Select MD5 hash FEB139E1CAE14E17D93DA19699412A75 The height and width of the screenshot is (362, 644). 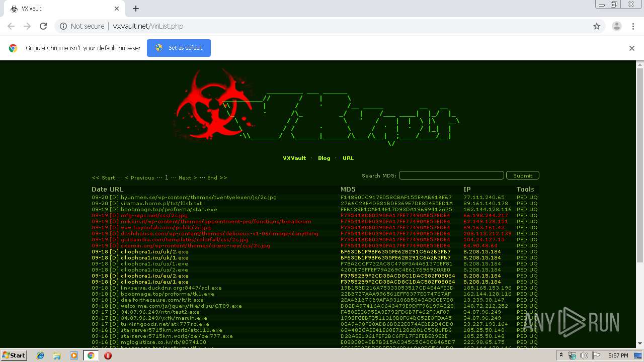396,210
